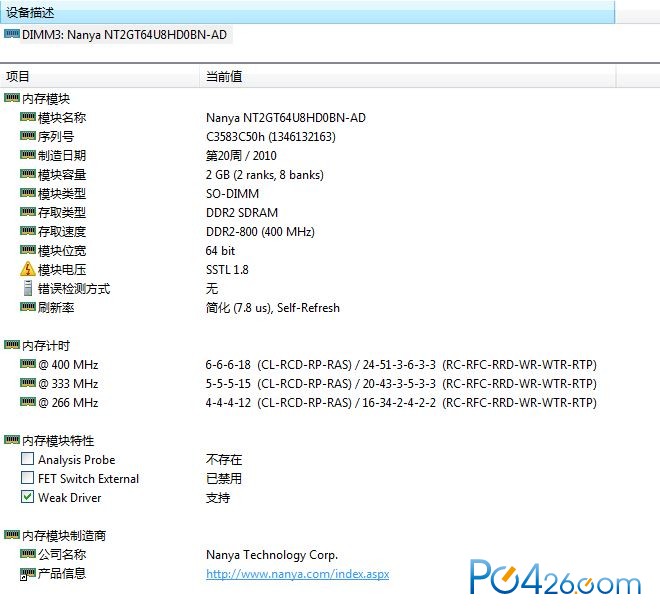Select the 内存模块特性 group row

58,441
